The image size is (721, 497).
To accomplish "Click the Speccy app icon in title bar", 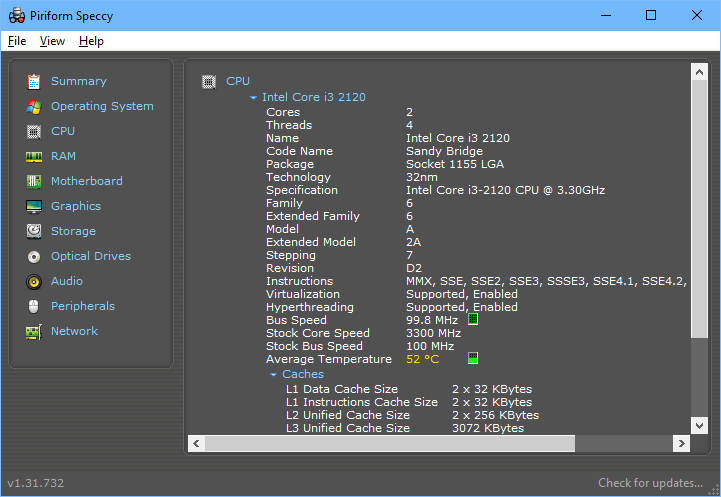I will (17, 16).
